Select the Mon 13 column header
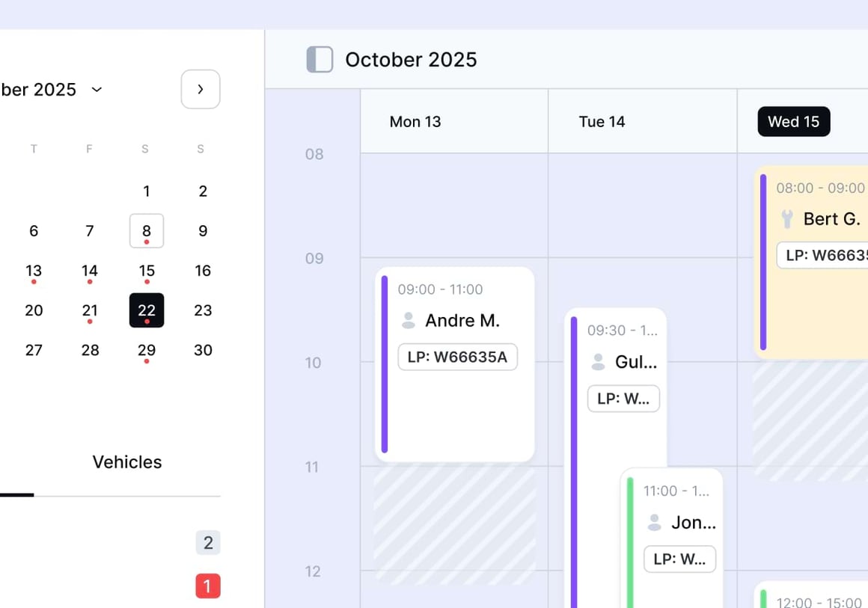 pos(415,122)
